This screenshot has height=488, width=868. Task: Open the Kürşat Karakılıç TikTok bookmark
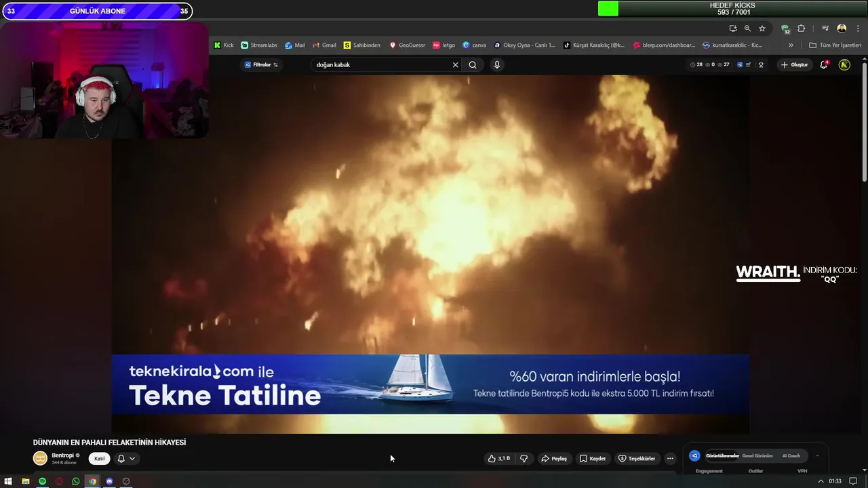coord(594,45)
